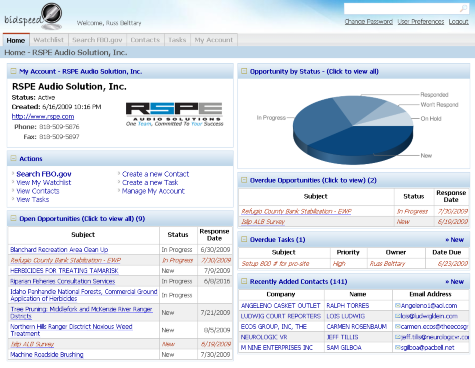
Task: Open Riparian Fisheries Consultation Services opportunity
Action: [x=63, y=281]
